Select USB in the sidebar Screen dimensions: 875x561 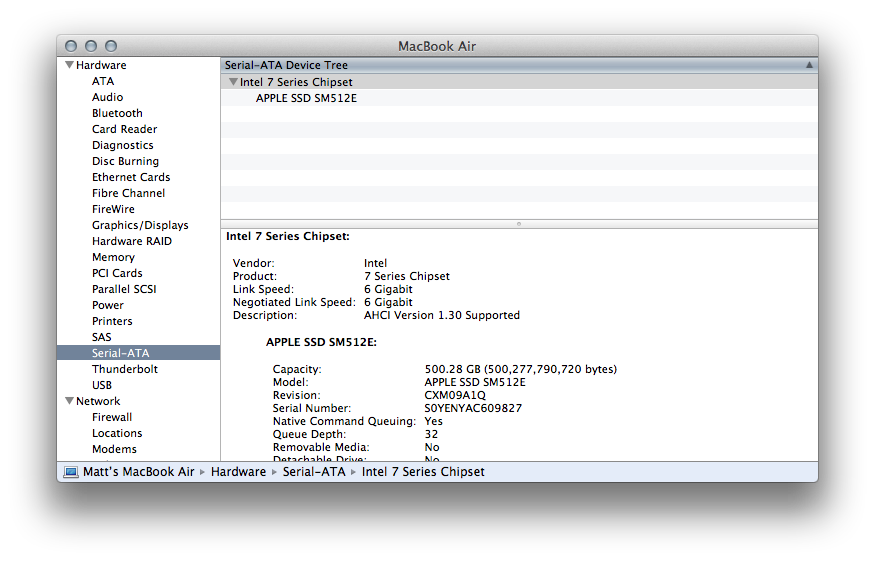coord(102,385)
